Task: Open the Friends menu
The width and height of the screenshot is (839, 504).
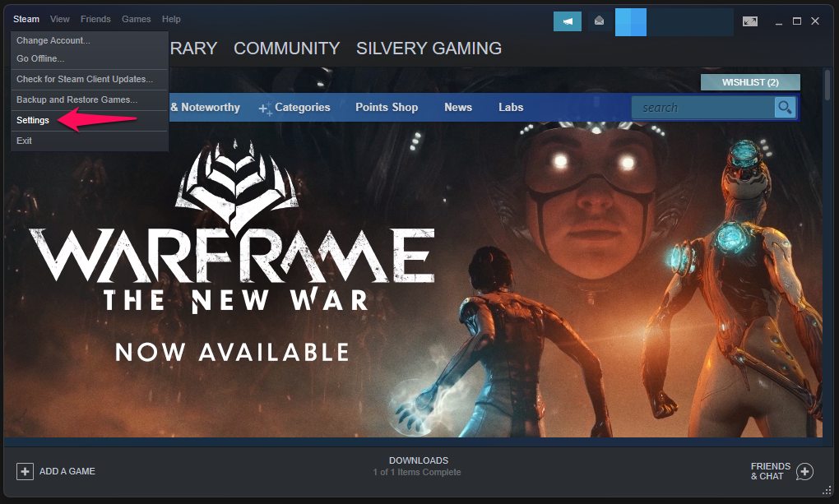Action: tap(95, 19)
